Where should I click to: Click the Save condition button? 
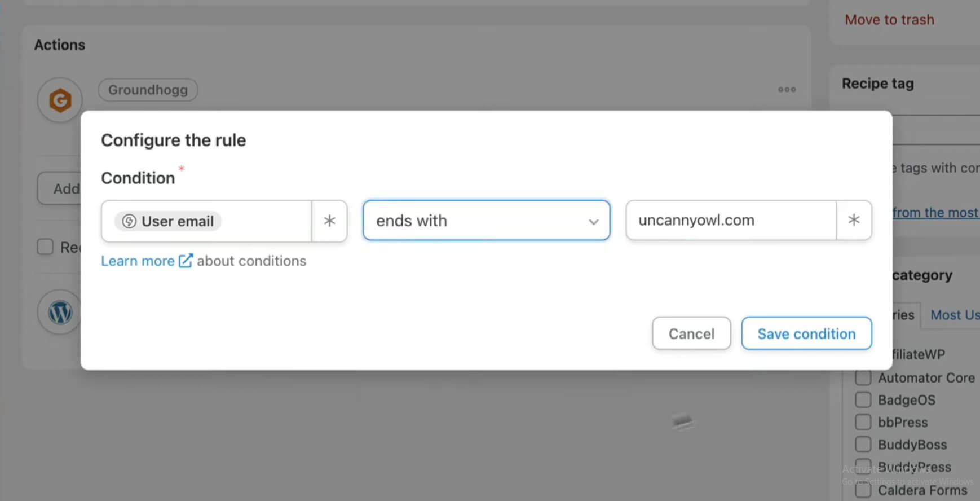point(806,333)
